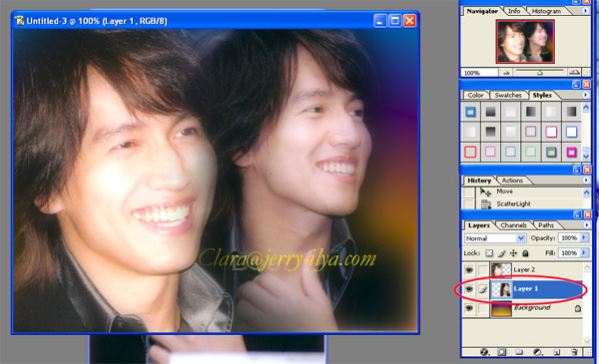Set history brush source for Move step
This screenshot has height=364, width=599.
[x=469, y=191]
